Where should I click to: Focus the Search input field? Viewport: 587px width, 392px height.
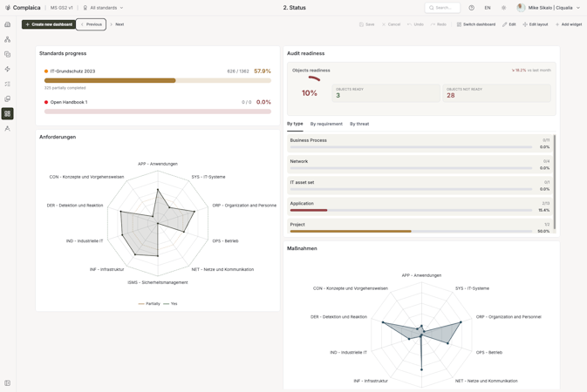442,8
